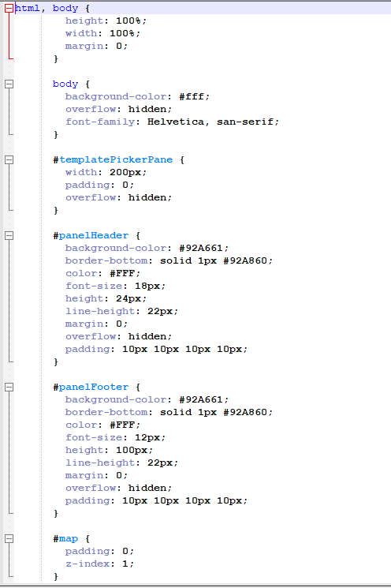Click 'margin: 0;' in panelHeader block

(96, 324)
